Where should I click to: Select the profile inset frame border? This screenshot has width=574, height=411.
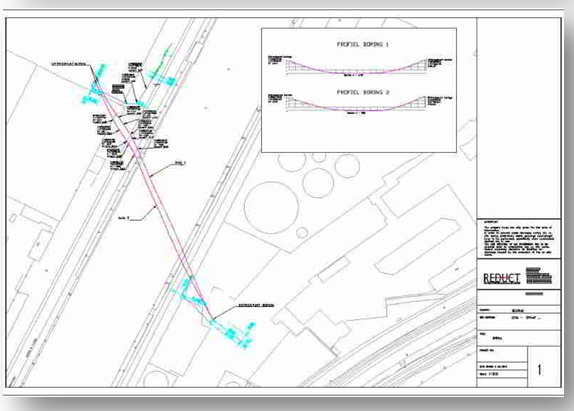(x=359, y=90)
